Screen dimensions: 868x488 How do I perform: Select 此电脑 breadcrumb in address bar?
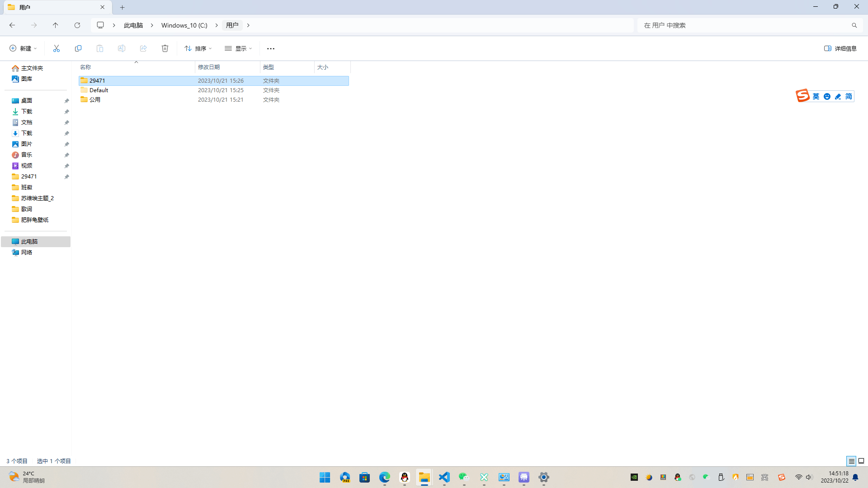click(x=133, y=25)
